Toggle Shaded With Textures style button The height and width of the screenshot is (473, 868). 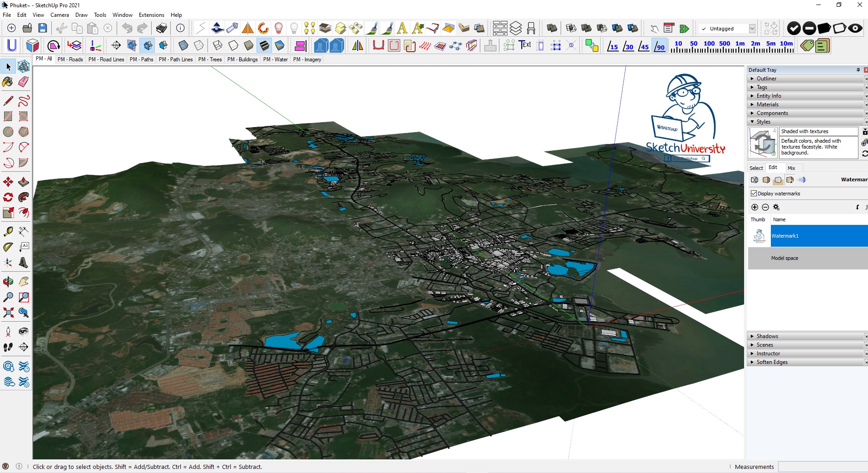coord(264,45)
